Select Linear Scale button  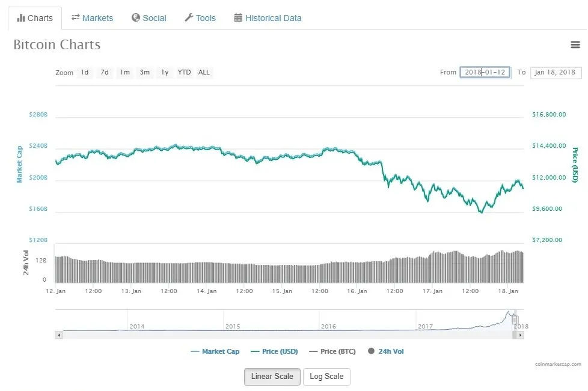(272, 377)
